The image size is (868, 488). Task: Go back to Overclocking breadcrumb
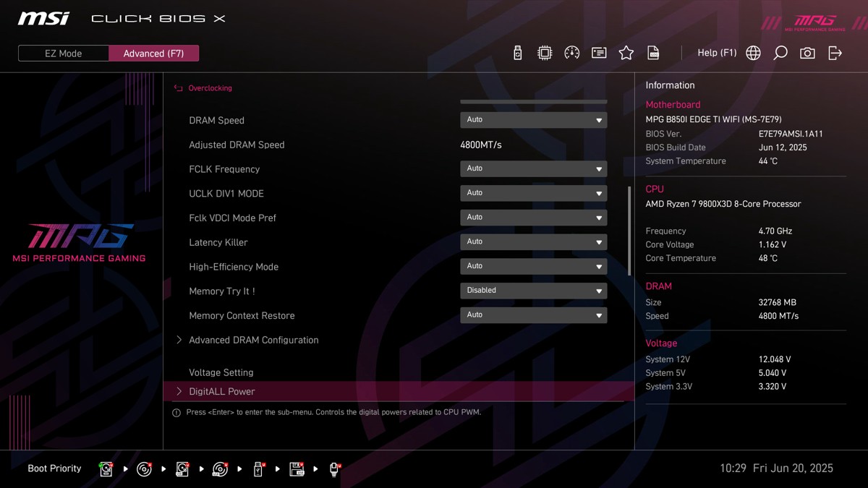click(x=210, y=88)
